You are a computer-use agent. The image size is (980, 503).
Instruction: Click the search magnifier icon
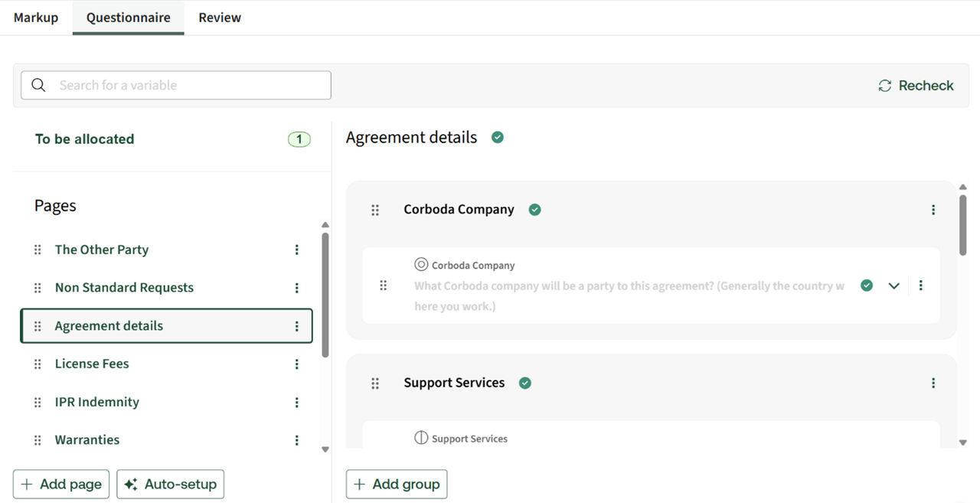point(38,85)
